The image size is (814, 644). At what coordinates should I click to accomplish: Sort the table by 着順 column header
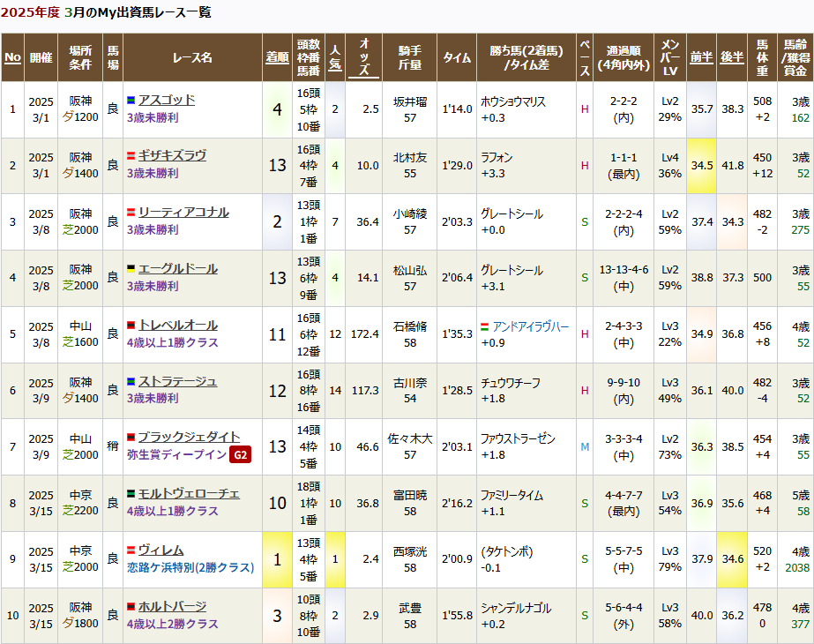[x=277, y=57]
